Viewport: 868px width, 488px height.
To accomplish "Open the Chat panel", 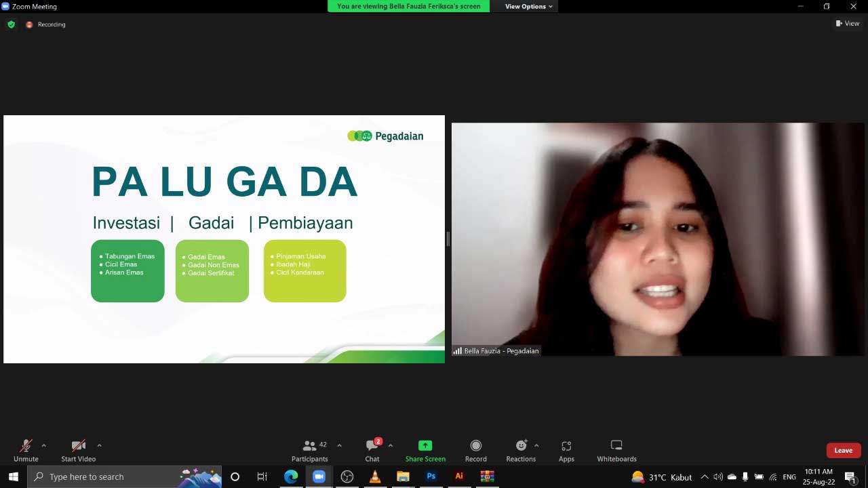I will click(372, 450).
